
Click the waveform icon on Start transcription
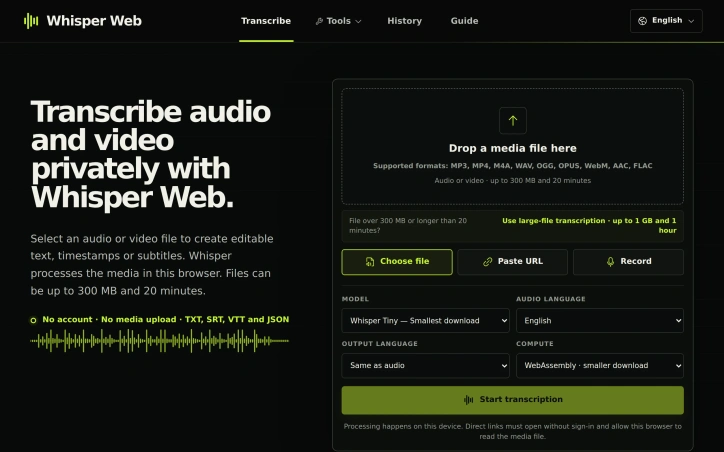coord(468,400)
